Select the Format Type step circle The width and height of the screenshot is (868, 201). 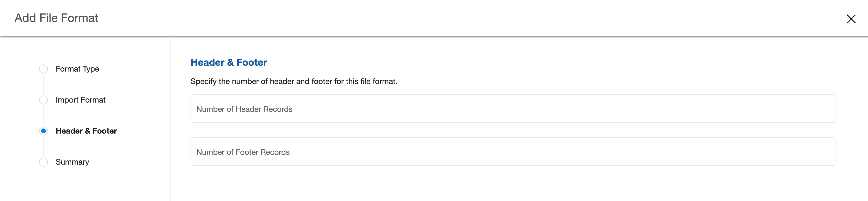click(43, 69)
